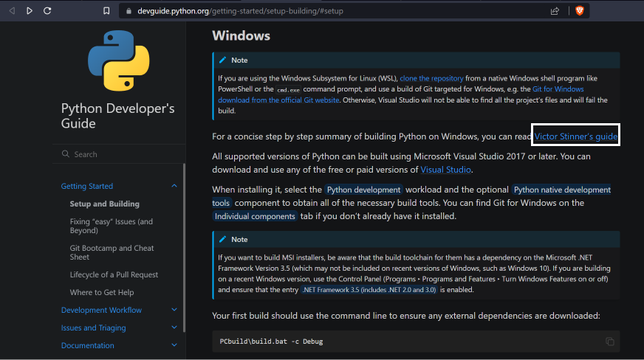Copy the PCbuild build.bat command

click(610, 342)
